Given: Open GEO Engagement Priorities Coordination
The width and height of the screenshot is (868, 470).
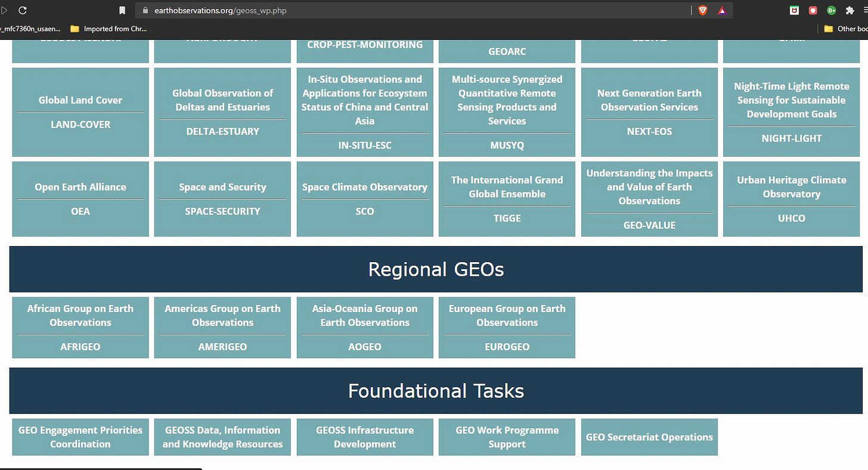Looking at the screenshot, I should coord(80,437).
